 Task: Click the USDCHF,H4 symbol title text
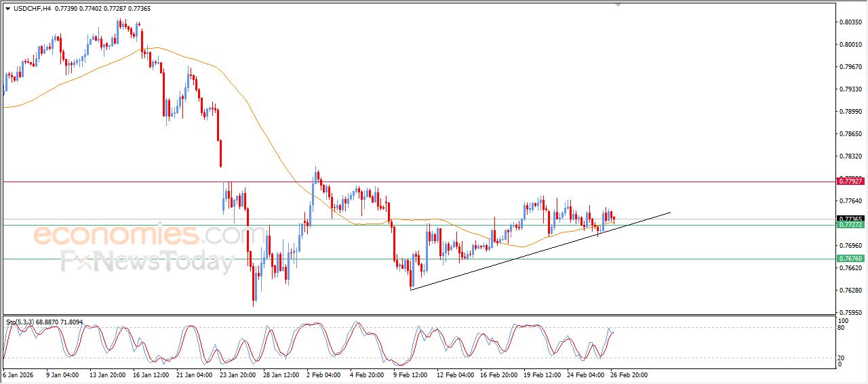[33, 9]
